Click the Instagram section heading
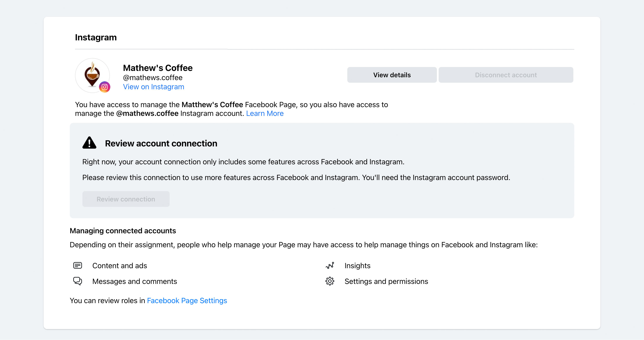 click(x=96, y=38)
